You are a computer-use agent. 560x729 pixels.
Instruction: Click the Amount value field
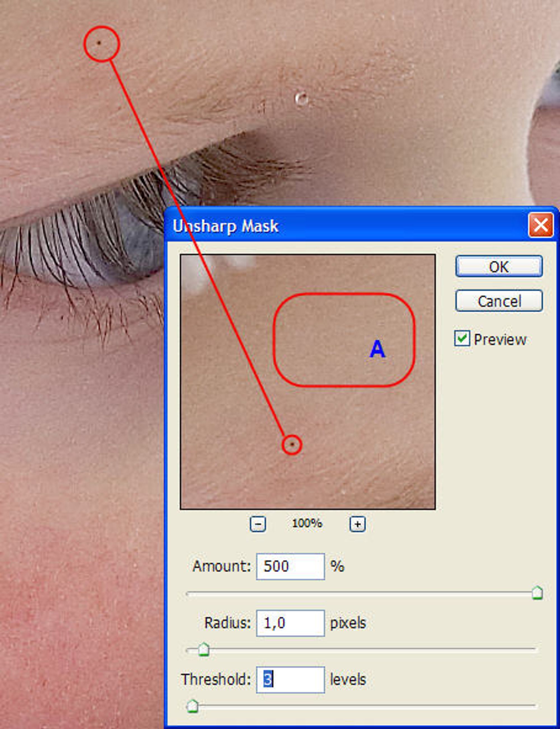pyautogui.click(x=290, y=566)
